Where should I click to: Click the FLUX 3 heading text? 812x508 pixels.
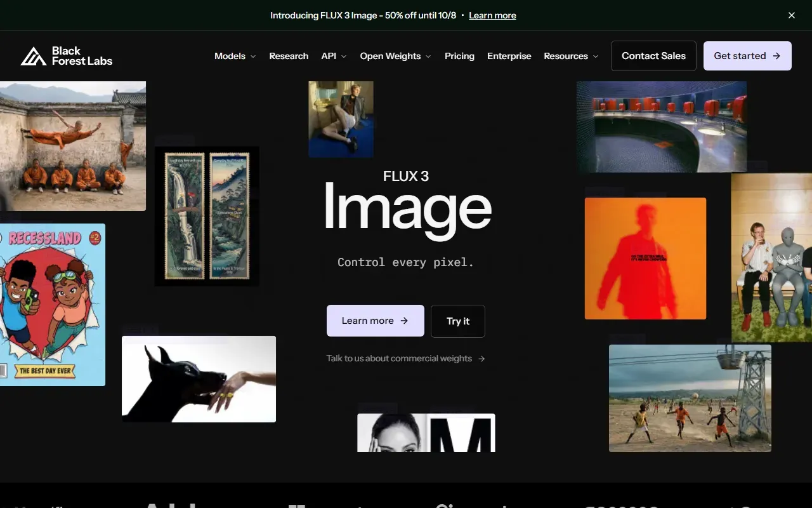(x=406, y=176)
